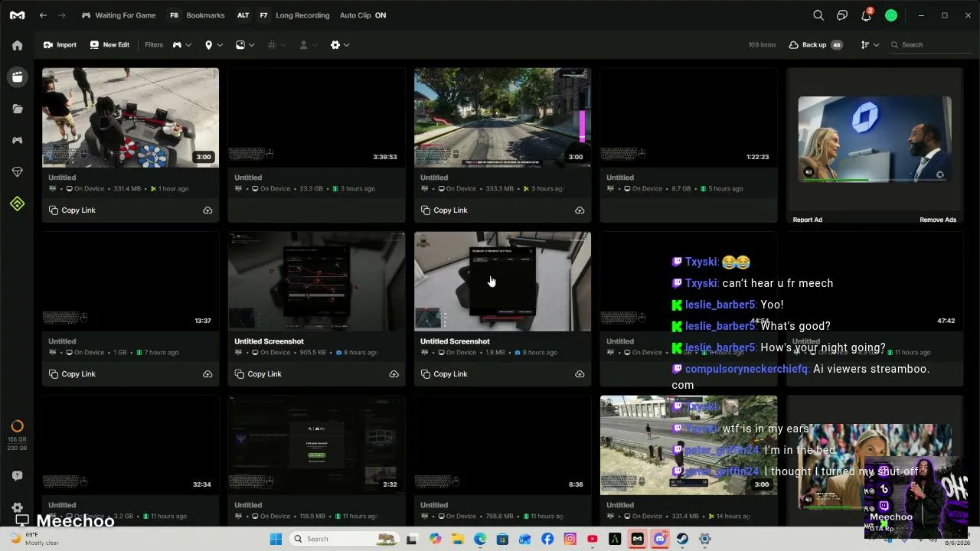Expand the media type filter dropdown
Image resolution: width=980 pixels, height=551 pixels.
[245, 45]
